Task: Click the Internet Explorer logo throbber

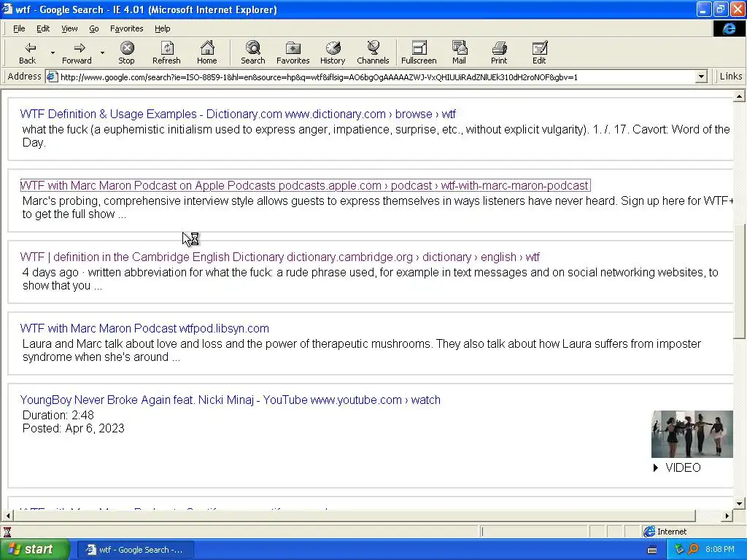Action: (729, 28)
